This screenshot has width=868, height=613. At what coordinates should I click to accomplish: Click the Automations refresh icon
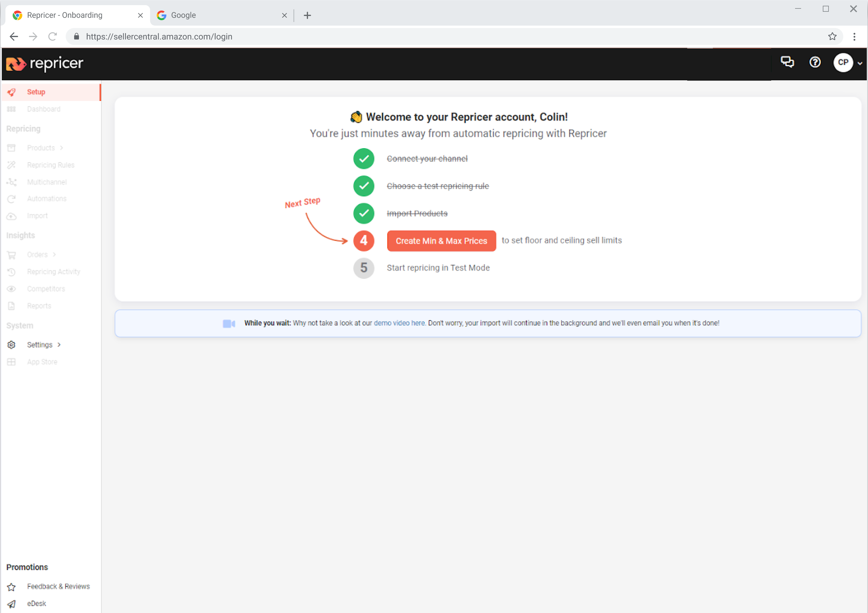coord(11,199)
